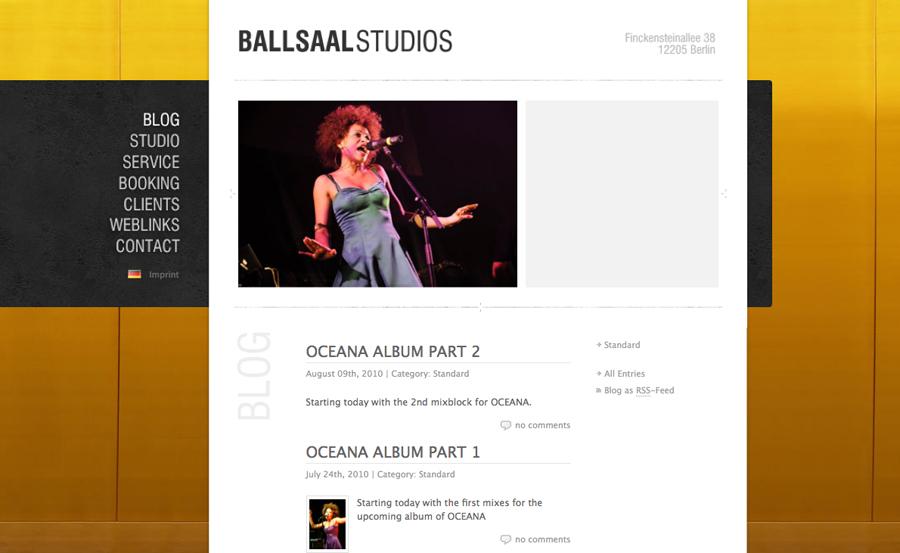Open the singer thumbnail in Part 1 post
Screen dimensions: 900x553
click(327, 524)
